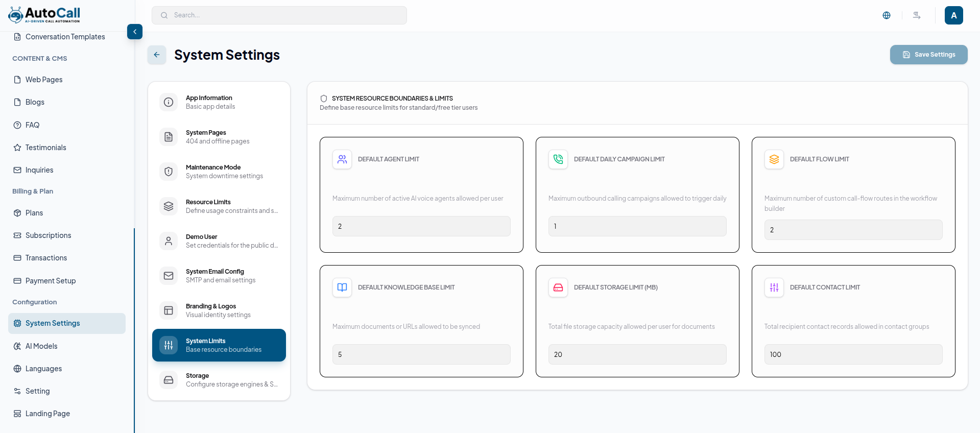The image size is (980, 433).
Task: Switch to Maintenance Mode tab
Action: point(219,172)
